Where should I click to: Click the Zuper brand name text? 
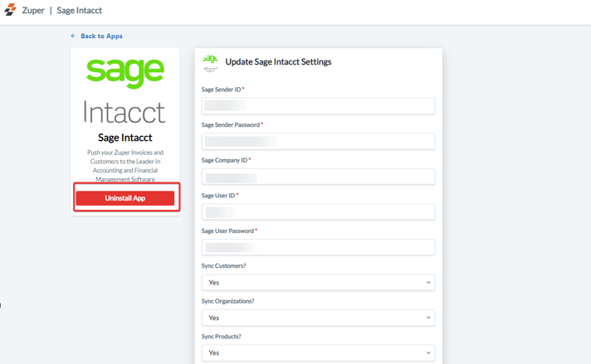click(x=33, y=11)
